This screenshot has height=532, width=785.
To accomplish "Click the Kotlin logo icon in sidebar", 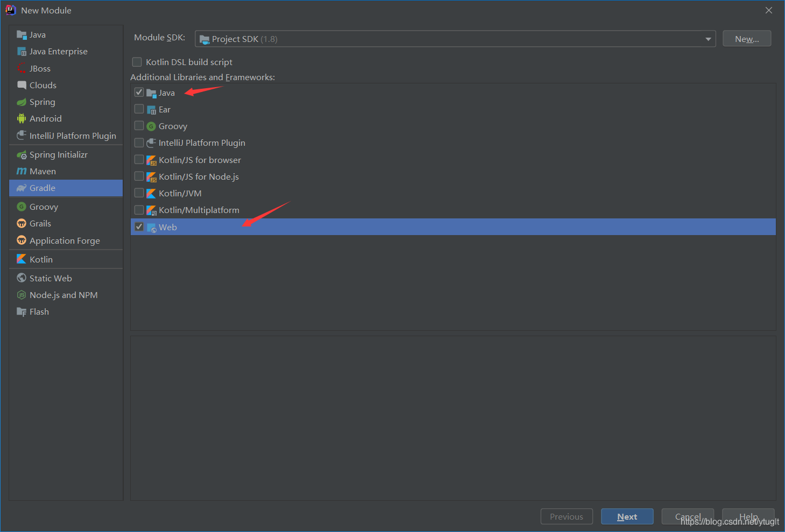I will (22, 259).
